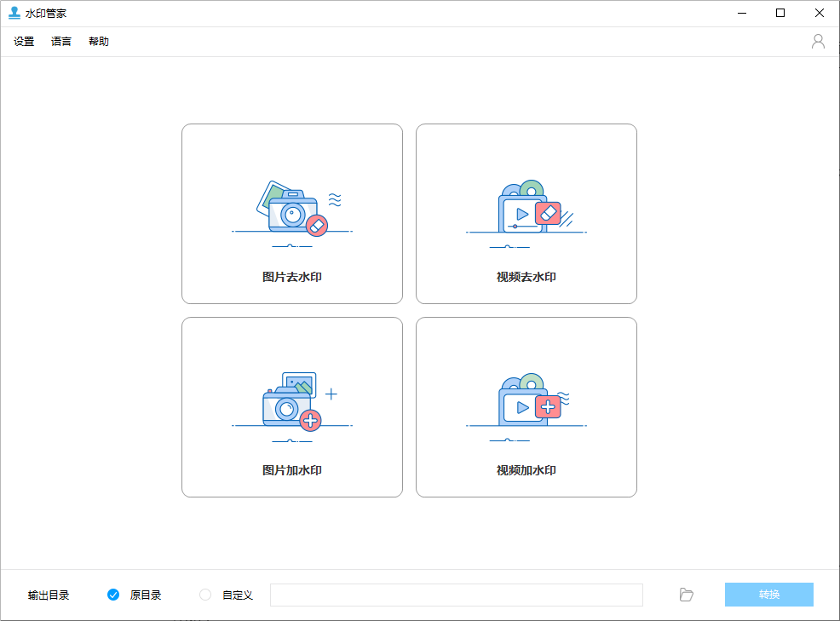840x621 pixels.
Task: Click the 视频加水印 text label
Action: [x=526, y=469]
